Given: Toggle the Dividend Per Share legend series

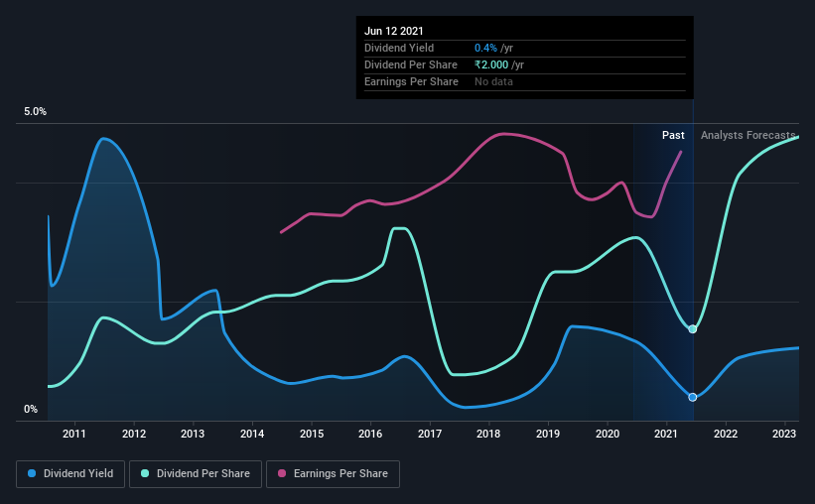Looking at the screenshot, I should click(x=201, y=474).
